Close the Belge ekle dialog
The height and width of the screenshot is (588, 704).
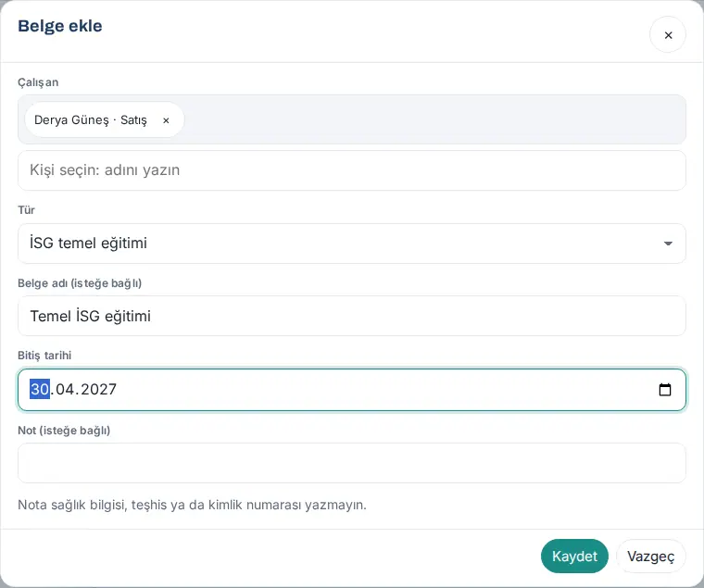pos(668,35)
